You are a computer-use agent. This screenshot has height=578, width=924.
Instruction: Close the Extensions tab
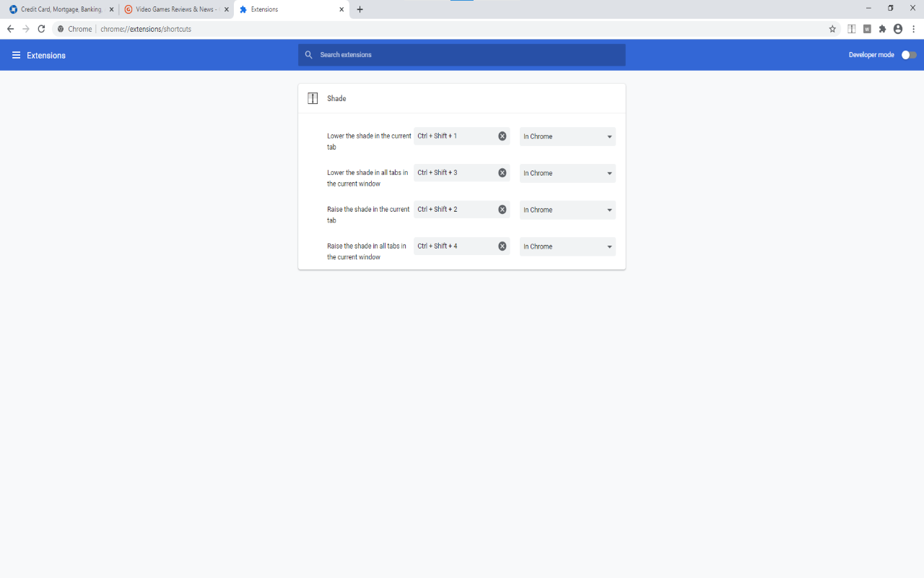click(x=342, y=9)
